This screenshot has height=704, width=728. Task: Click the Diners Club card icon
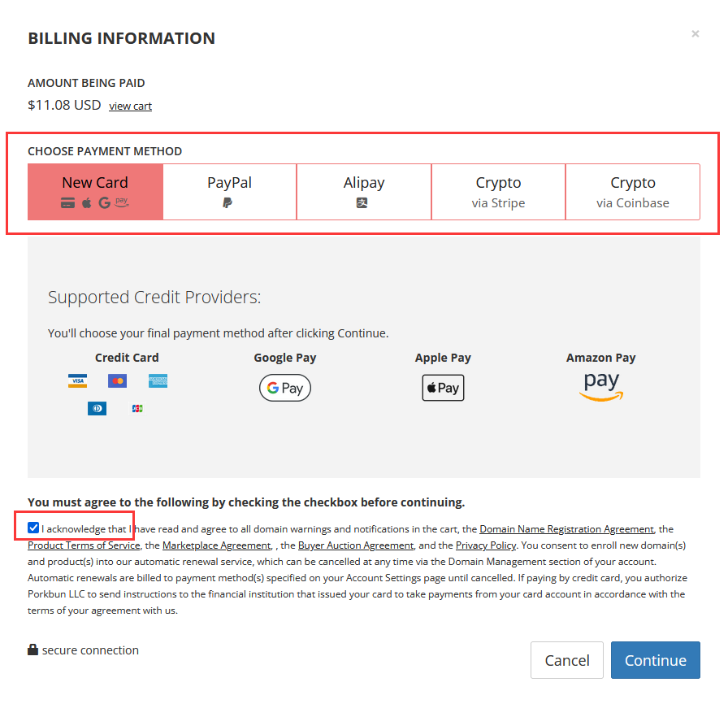coord(97,408)
